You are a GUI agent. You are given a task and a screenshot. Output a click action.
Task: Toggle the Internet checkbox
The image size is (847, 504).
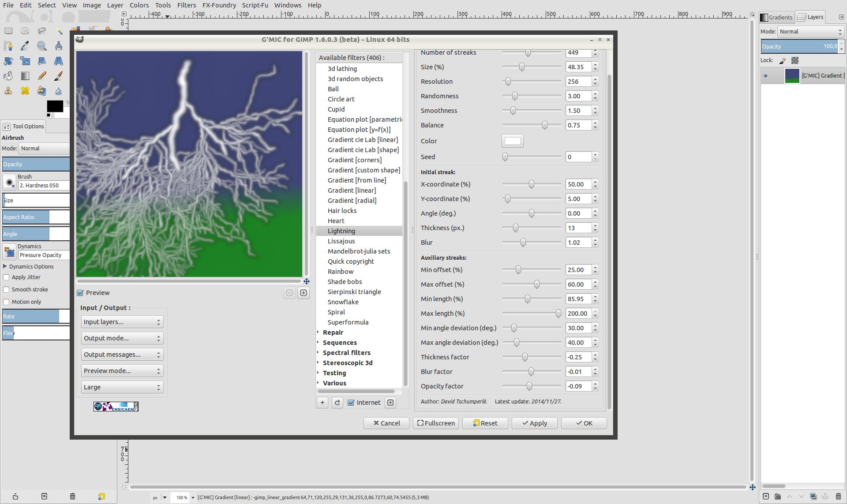[x=351, y=403]
